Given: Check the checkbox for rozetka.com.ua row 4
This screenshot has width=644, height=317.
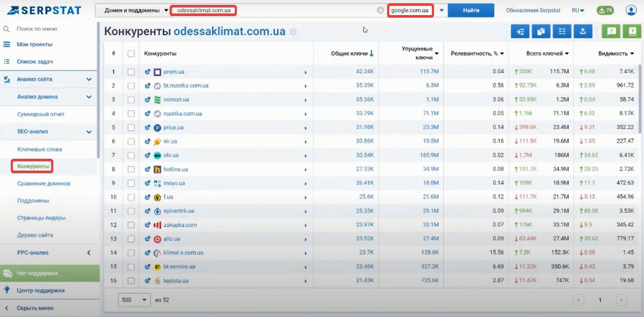Looking at the screenshot, I should [131, 114].
